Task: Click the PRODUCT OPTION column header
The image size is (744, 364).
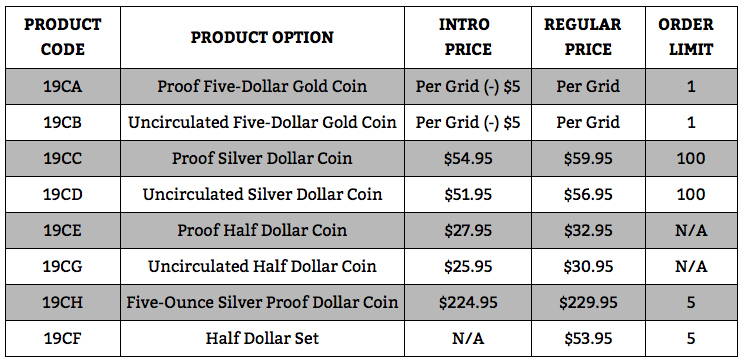Action: [x=262, y=37]
